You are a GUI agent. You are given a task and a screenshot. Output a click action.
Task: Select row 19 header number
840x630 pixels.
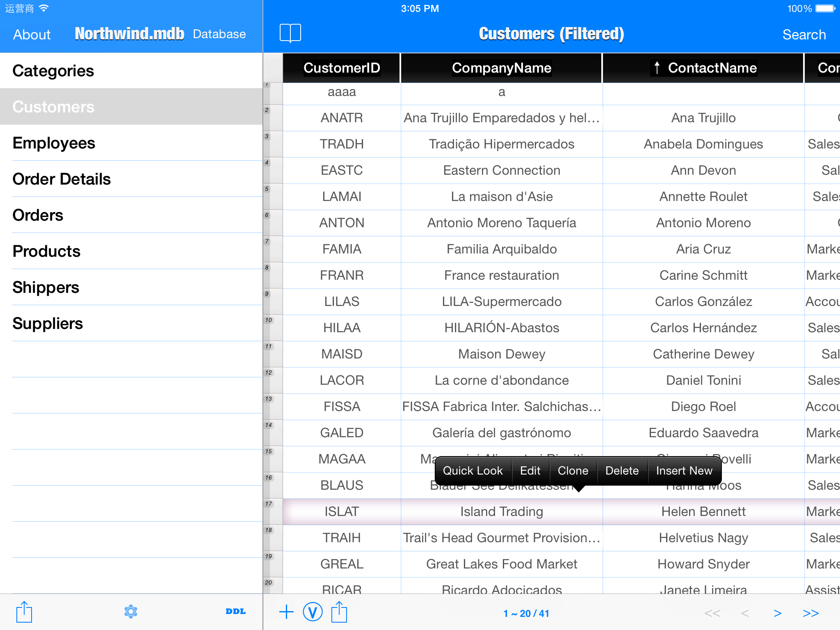269,557
